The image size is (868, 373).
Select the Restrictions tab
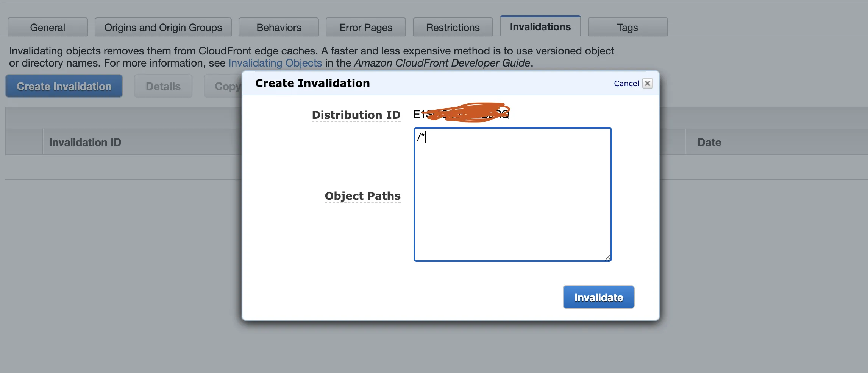click(x=453, y=27)
